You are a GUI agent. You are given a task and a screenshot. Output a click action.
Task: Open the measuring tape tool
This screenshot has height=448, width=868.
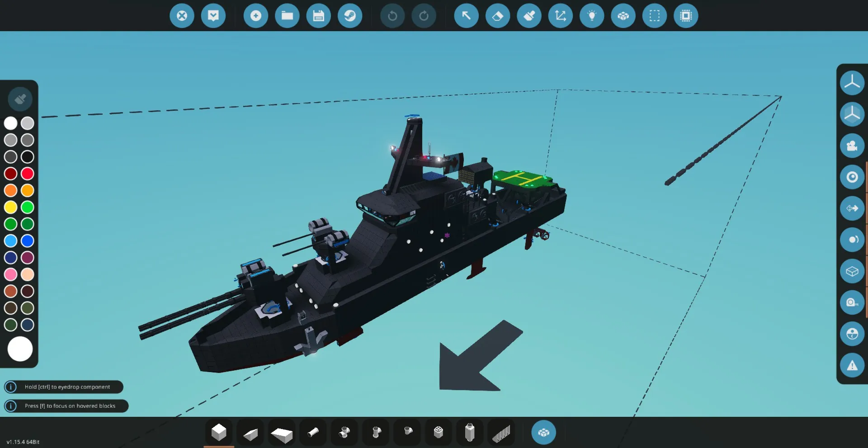click(852, 302)
